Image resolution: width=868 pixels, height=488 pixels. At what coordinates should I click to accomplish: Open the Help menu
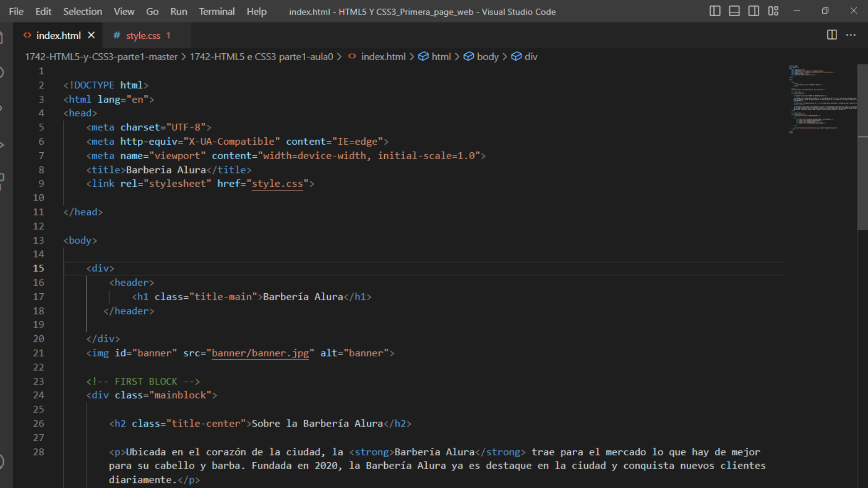tap(256, 12)
